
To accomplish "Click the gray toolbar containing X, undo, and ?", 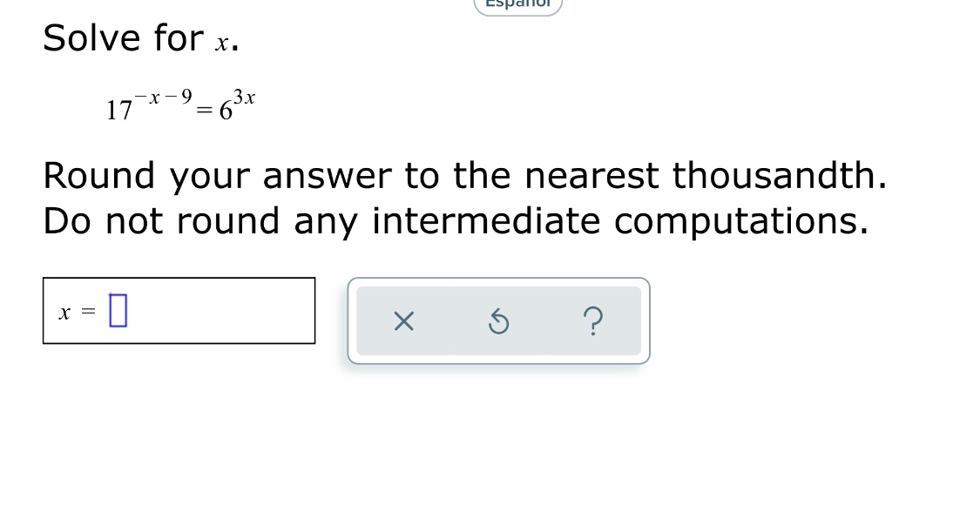I will pos(498,320).
